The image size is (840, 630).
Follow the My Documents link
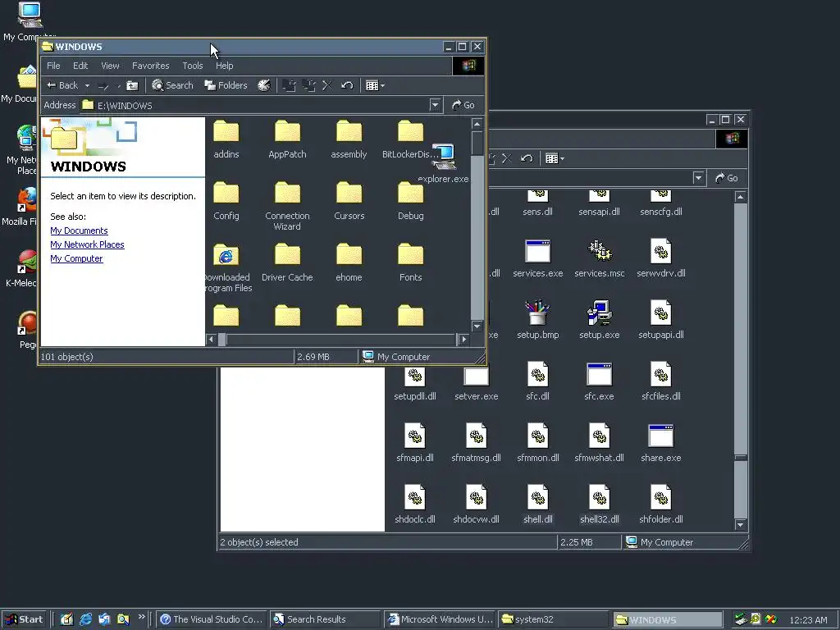[79, 231]
